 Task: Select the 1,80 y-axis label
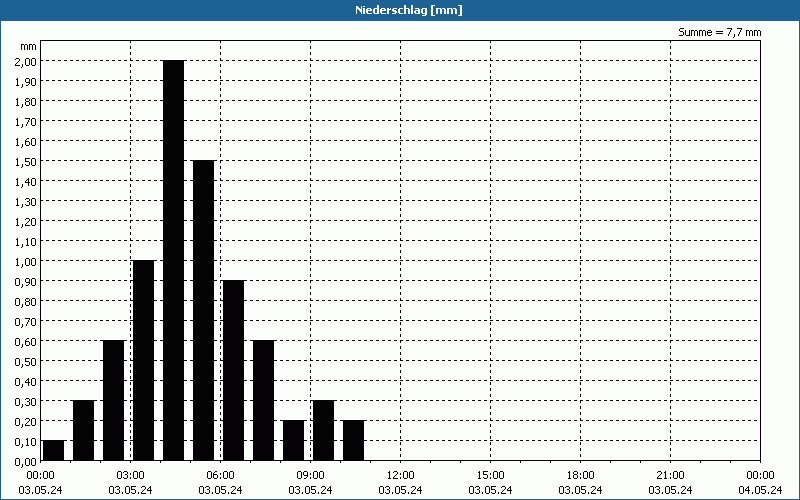coord(27,102)
